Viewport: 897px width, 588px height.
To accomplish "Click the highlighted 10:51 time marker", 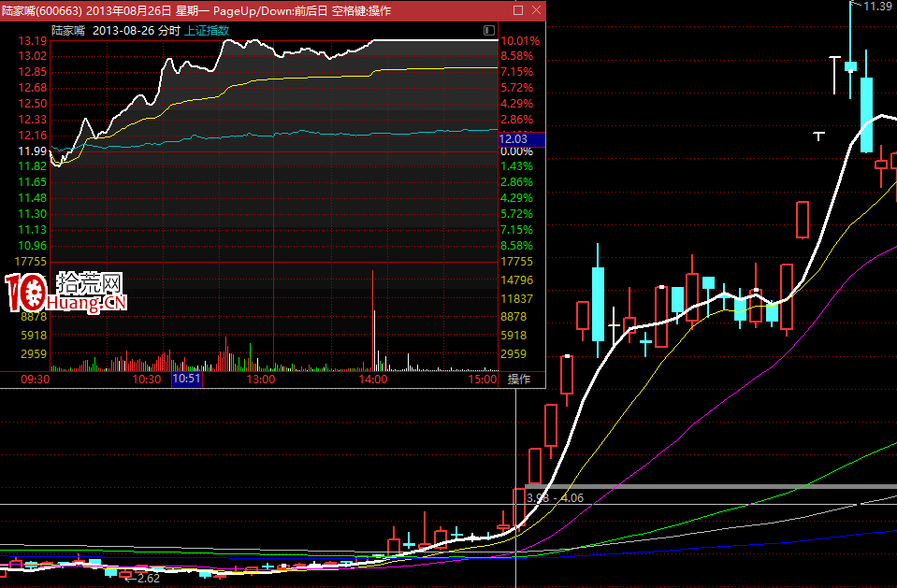I will (186, 380).
